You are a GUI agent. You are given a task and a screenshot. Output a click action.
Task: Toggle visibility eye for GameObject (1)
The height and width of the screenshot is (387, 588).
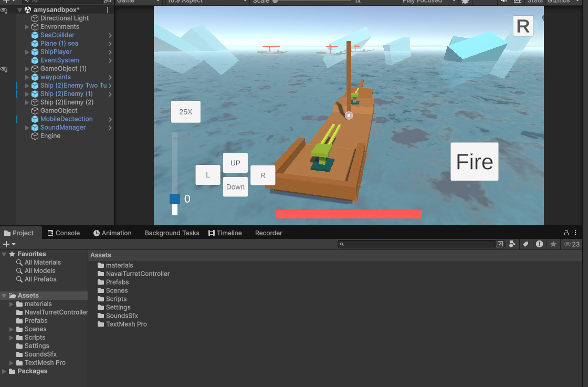4,69
